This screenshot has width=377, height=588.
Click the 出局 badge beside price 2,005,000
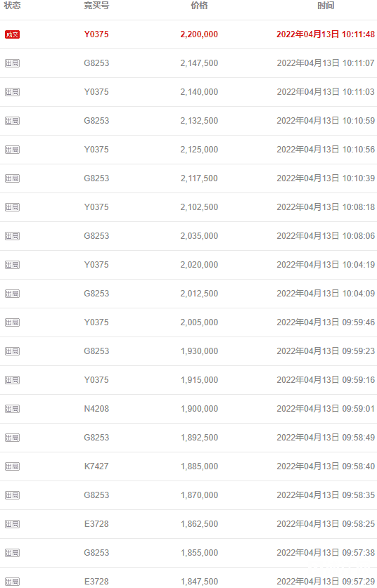pyautogui.click(x=12, y=322)
